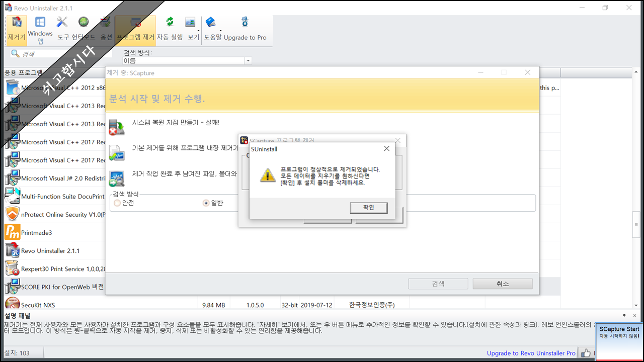Viewport: 644px width, 362px height.
Task: Expand the 도움말 dropdown arrow
Action: 220,31
